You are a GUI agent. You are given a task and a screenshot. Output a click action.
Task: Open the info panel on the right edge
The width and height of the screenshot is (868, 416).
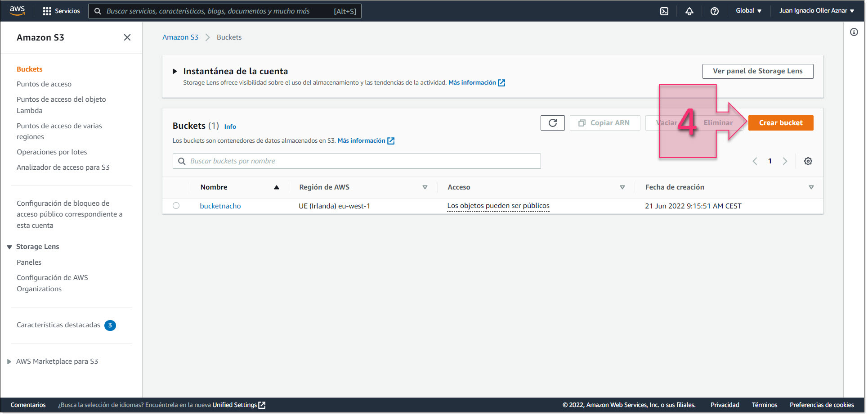tap(854, 32)
